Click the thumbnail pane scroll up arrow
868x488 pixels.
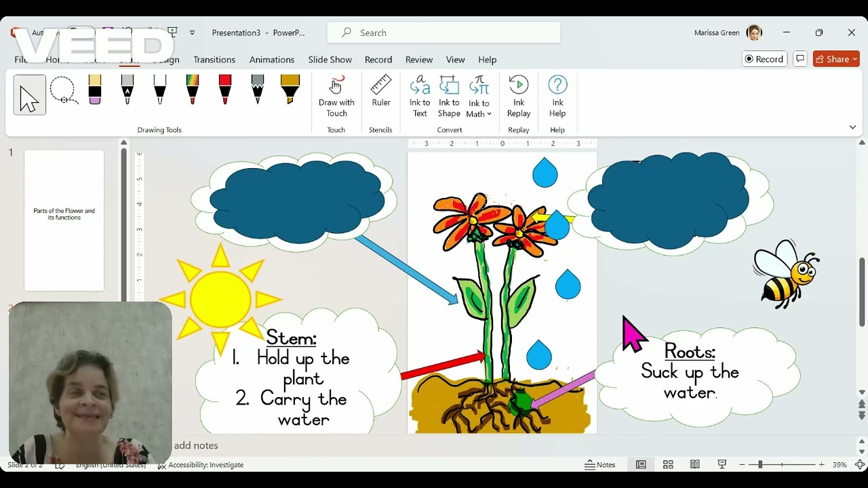click(123, 142)
